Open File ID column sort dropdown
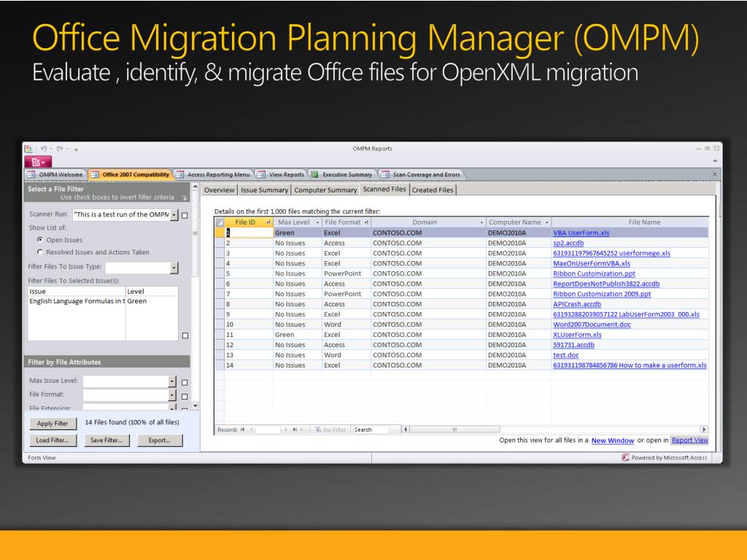 [x=268, y=222]
